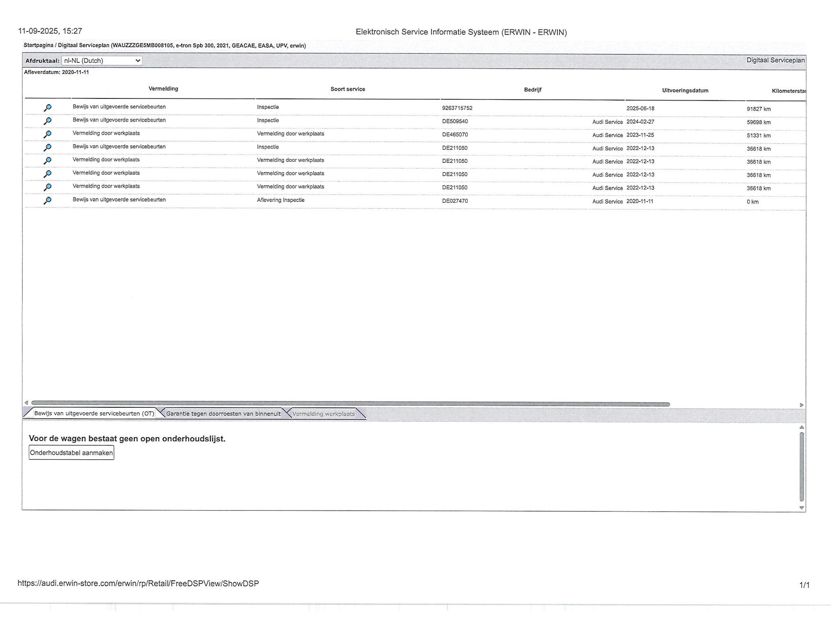Click the sixth row magnifier icon

(48, 174)
